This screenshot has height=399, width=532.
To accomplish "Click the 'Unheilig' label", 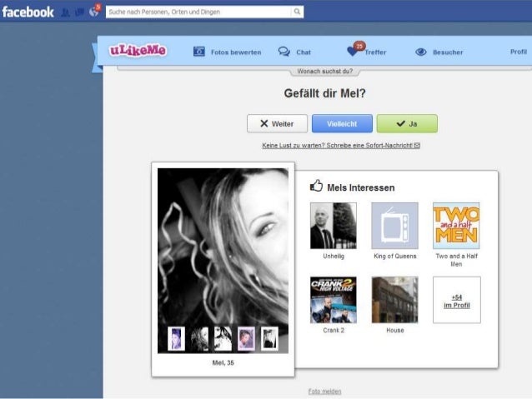I will [x=334, y=257].
